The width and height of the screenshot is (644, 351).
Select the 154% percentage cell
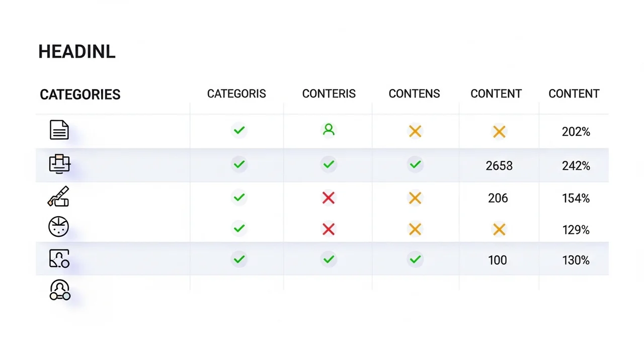[x=576, y=199]
